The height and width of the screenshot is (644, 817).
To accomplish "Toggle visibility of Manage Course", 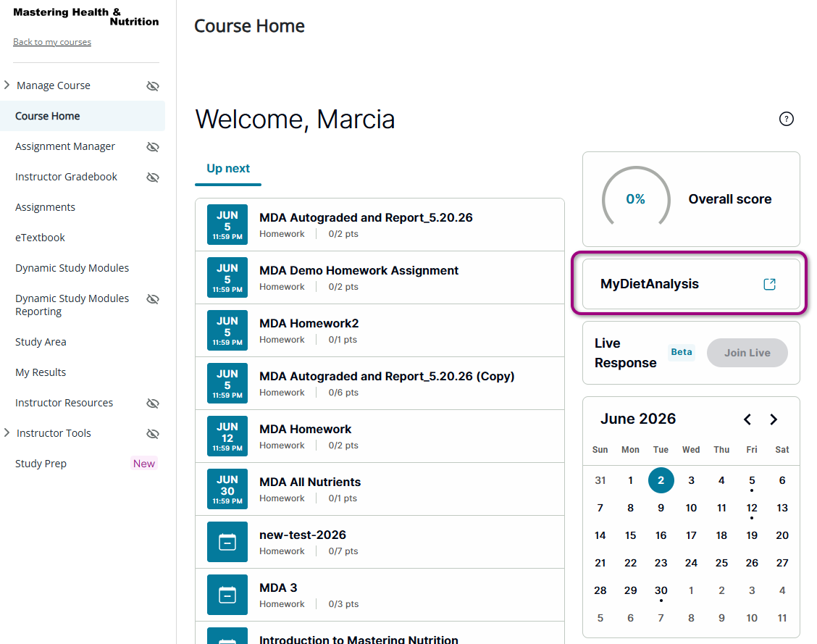I will tap(153, 86).
